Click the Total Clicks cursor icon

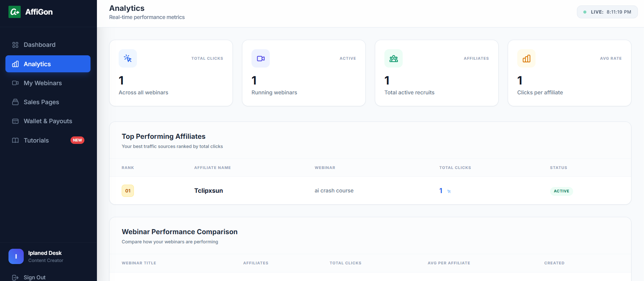coord(128,58)
